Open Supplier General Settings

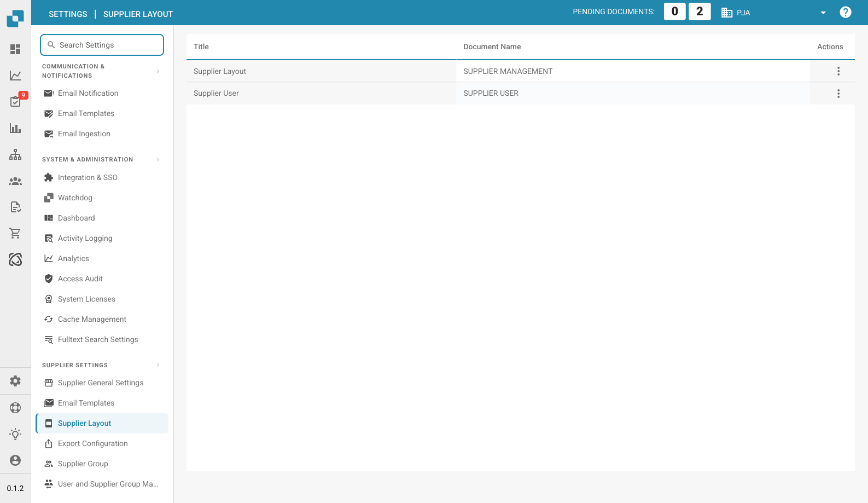point(102,383)
